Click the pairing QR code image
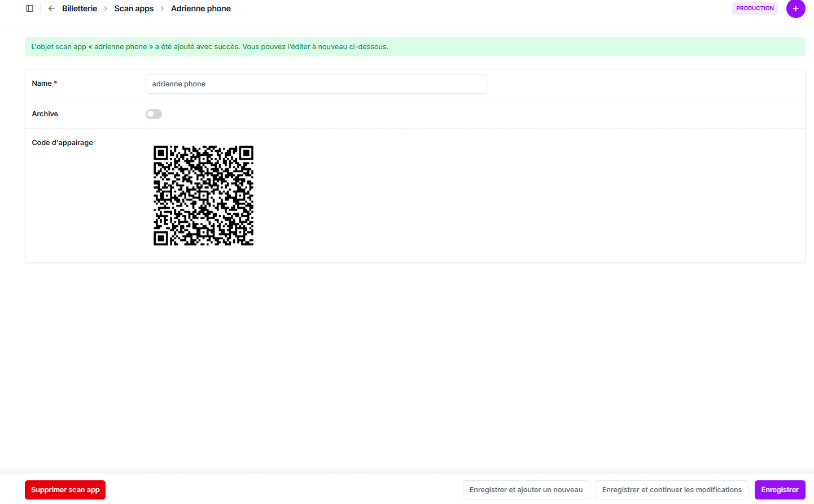814x504 pixels. [x=203, y=195]
